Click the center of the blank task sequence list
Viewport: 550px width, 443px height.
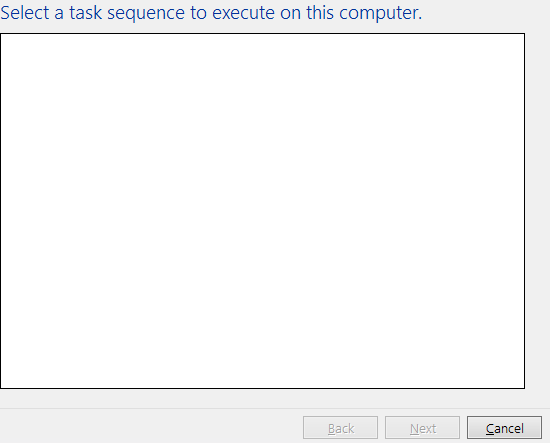pos(262,211)
